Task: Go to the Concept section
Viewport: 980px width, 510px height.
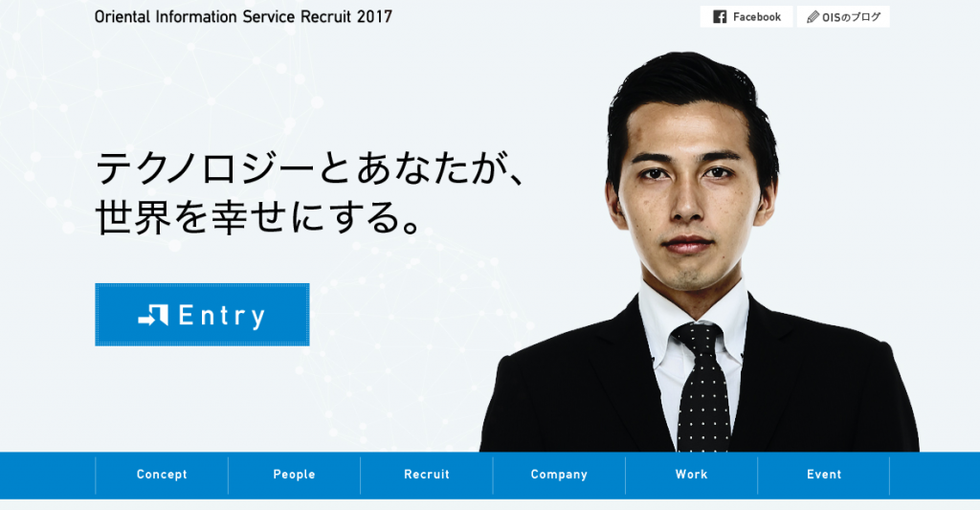Action: click(162, 475)
